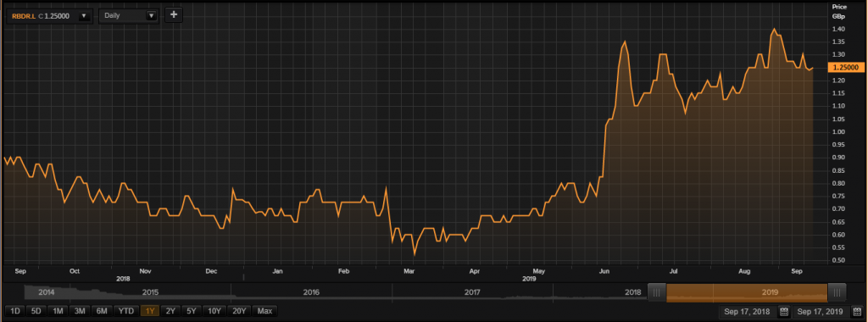Select the 3M range button
Screen dimensions: 868x322
(79, 312)
